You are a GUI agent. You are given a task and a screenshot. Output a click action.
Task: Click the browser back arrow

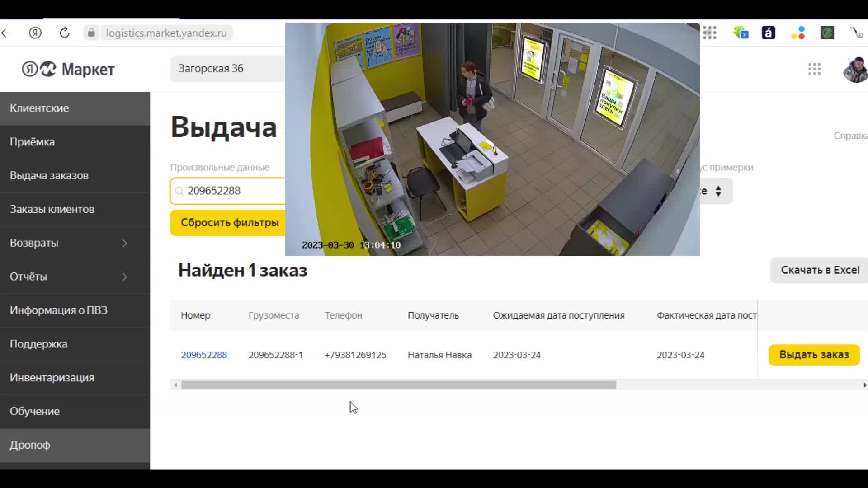(x=6, y=33)
